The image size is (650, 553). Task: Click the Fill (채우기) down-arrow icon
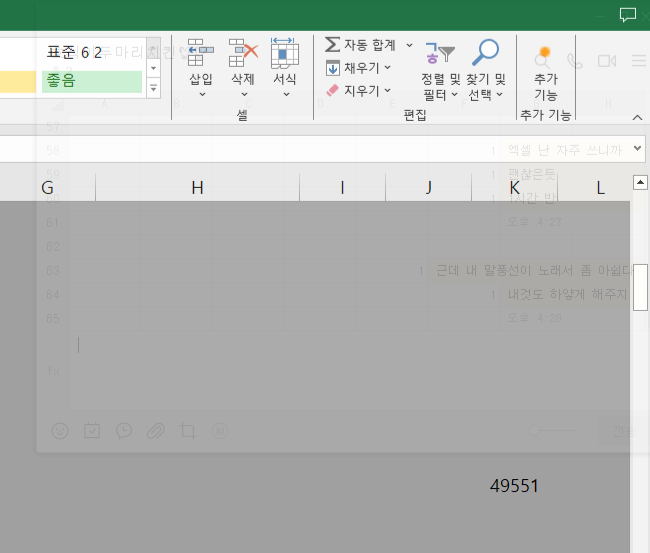coord(332,68)
